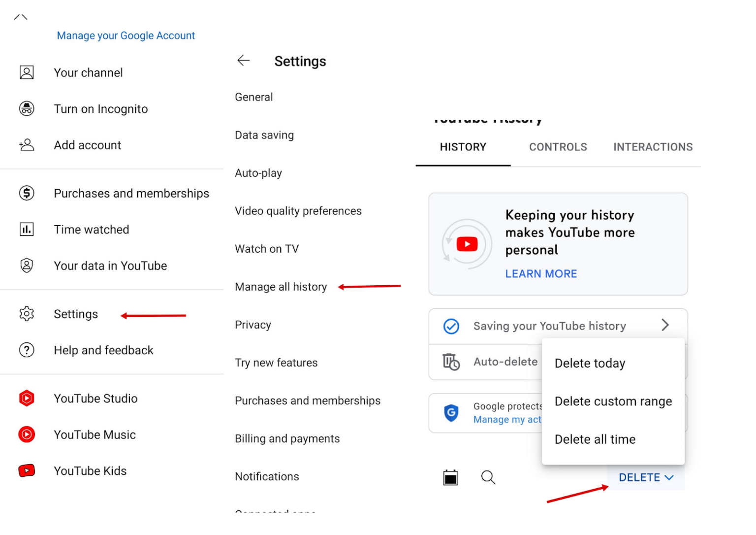This screenshot has width=756, height=535.
Task: Turn on Incognito mode
Action: coord(100,109)
